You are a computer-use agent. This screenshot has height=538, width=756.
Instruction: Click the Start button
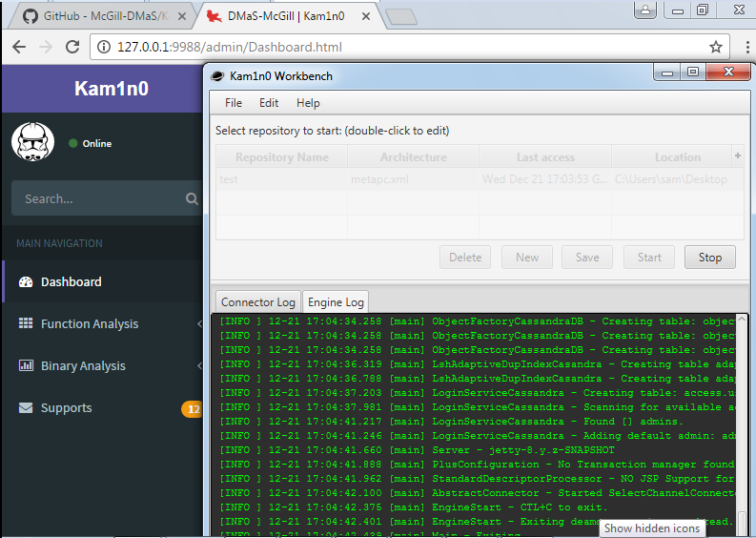tap(649, 258)
